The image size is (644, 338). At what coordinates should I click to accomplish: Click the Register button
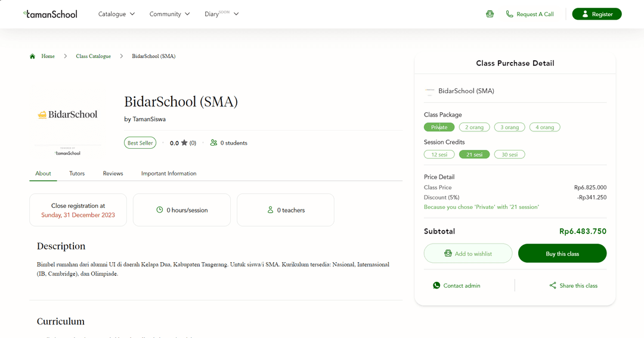point(597,14)
